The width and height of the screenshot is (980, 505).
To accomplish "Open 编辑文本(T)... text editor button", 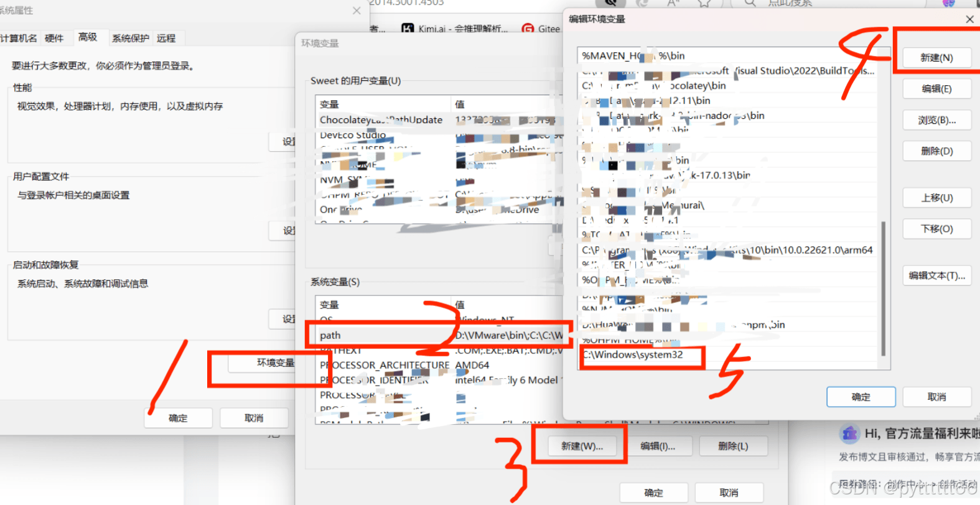I will coord(936,276).
